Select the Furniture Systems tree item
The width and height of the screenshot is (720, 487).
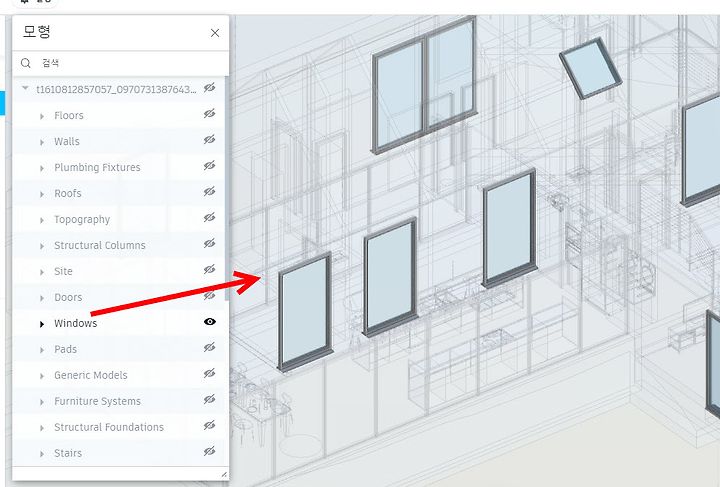point(97,401)
